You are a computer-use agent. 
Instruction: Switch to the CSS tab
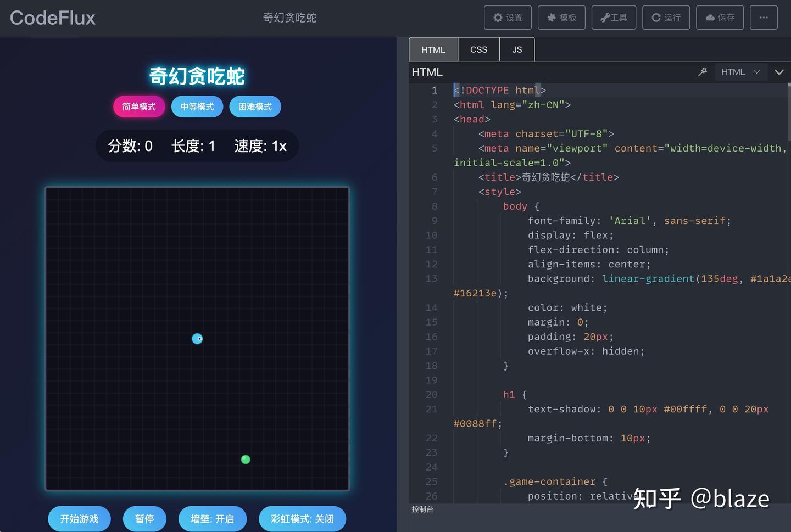point(478,49)
